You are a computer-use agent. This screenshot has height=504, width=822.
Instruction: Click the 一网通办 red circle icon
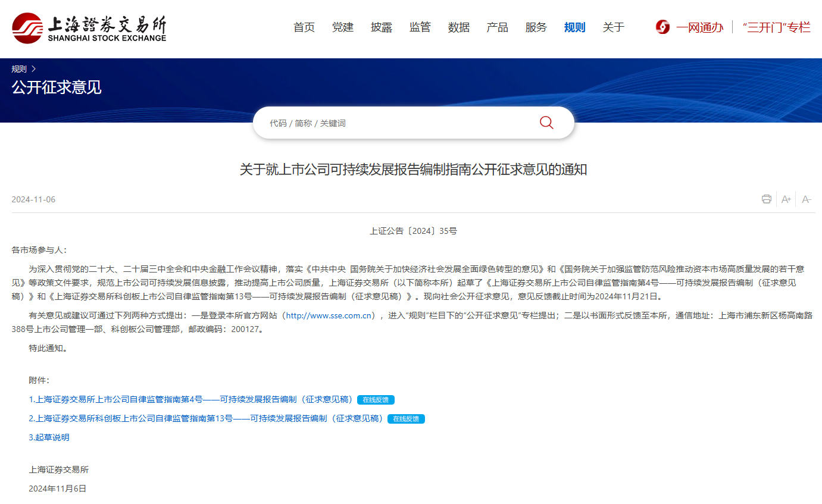coord(662,27)
